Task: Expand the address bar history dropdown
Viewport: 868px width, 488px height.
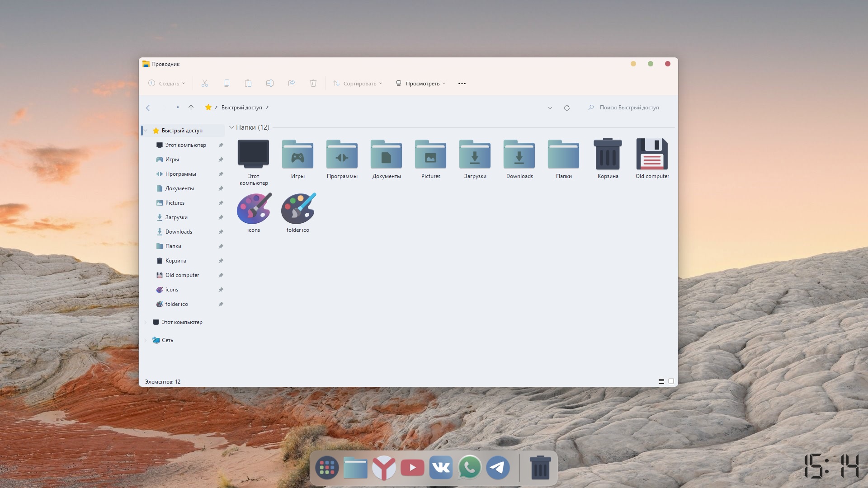Action: click(550, 108)
